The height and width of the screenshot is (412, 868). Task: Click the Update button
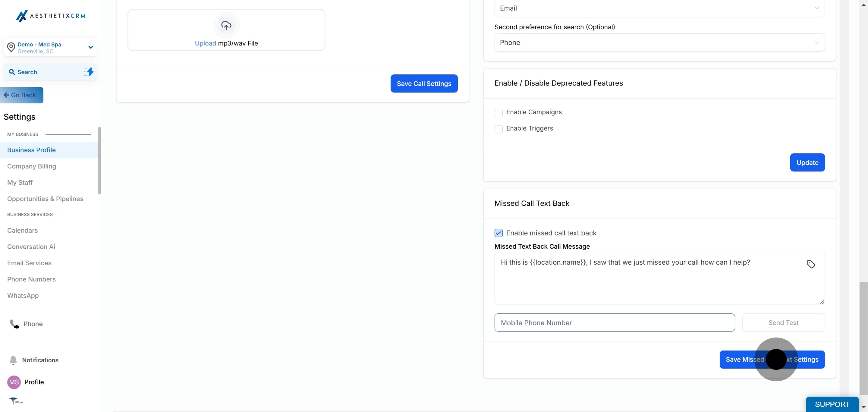(x=807, y=162)
